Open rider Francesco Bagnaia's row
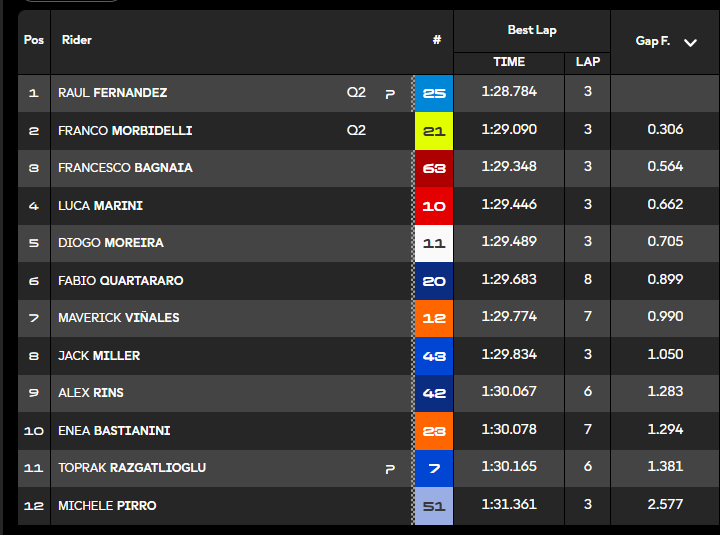The width and height of the screenshot is (720, 535). coord(125,168)
